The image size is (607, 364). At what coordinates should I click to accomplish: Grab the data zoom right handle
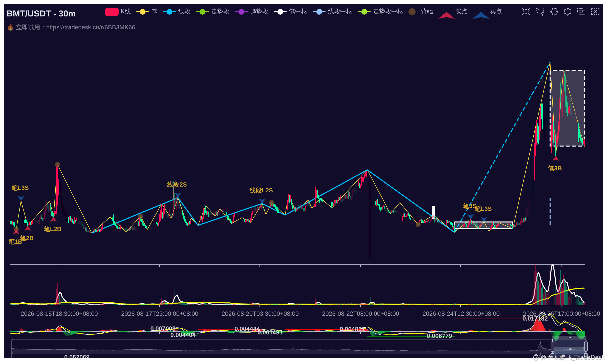click(586, 346)
